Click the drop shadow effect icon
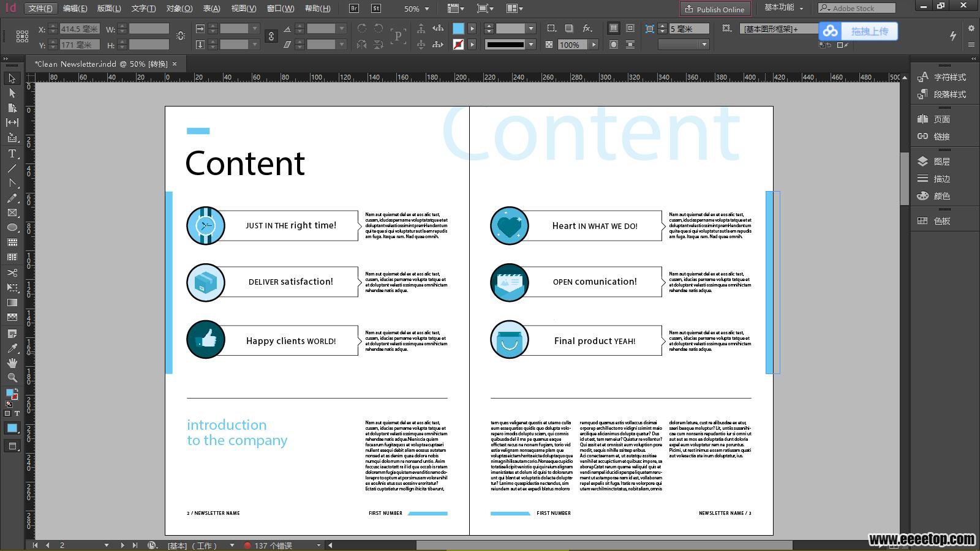980x551 pixels. pyautogui.click(x=569, y=29)
